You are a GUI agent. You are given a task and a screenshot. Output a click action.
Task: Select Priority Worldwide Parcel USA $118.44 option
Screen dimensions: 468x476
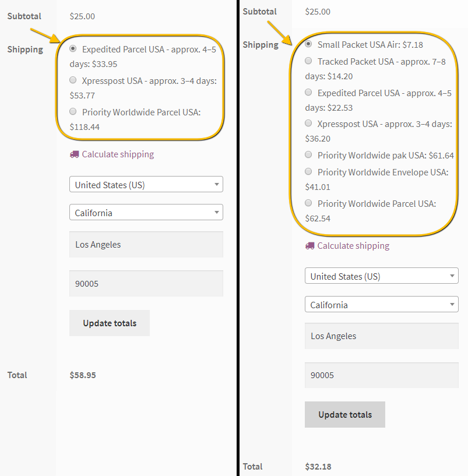click(73, 111)
